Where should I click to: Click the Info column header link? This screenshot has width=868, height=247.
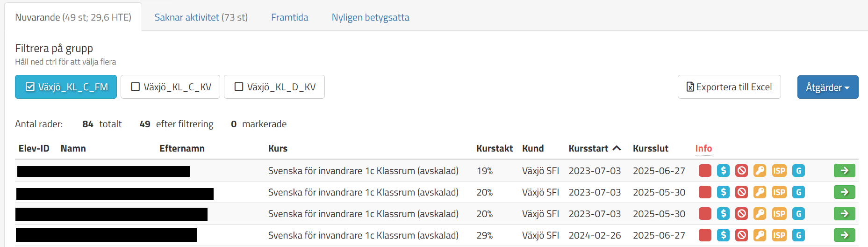point(703,148)
